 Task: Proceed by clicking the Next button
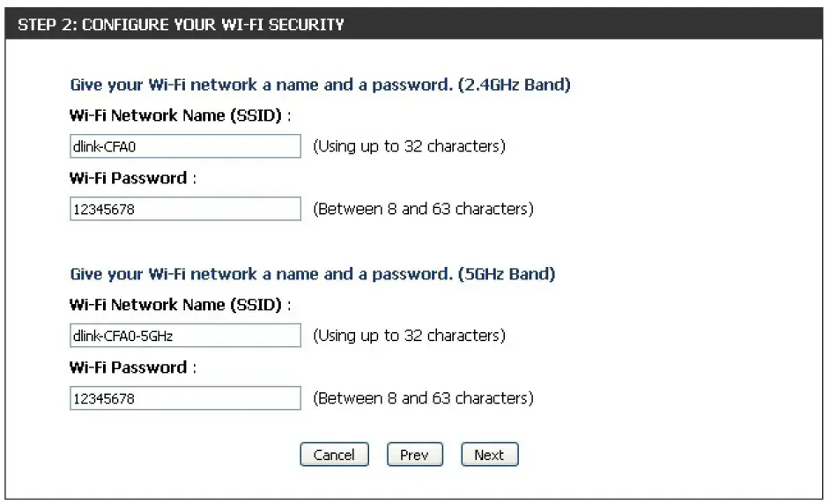pos(489,456)
